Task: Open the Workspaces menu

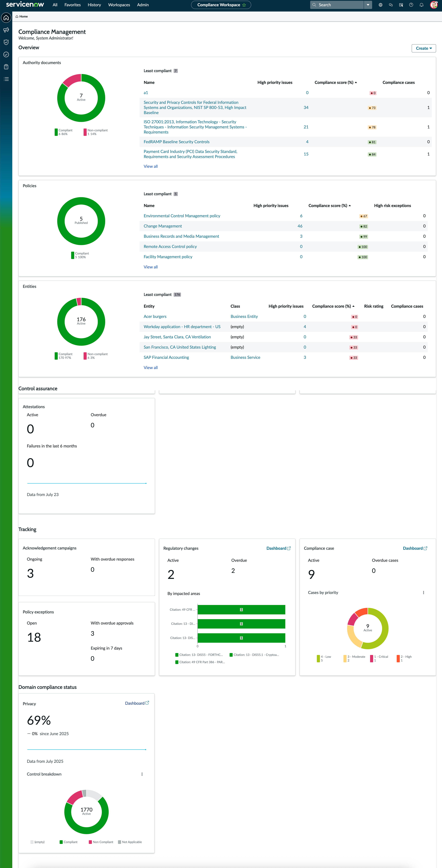Action: point(119,5)
